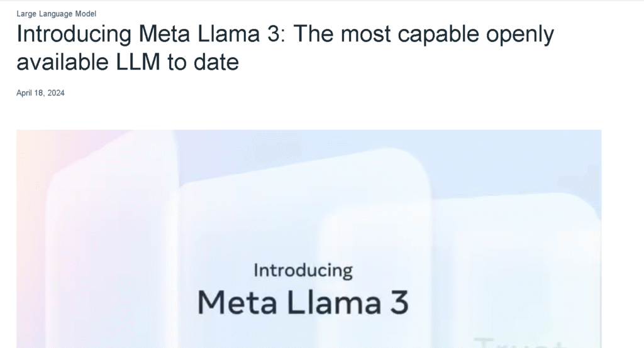Click the April 18, 2024 publish date

(40, 93)
